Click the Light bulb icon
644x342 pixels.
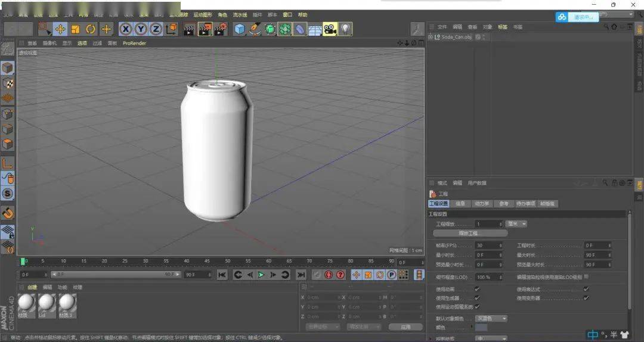click(345, 29)
